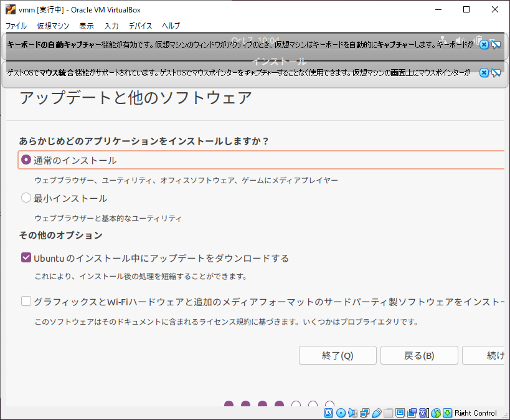This screenshot has width=510, height=420.
Task: Open the network adapters status icon
Action: (365, 413)
